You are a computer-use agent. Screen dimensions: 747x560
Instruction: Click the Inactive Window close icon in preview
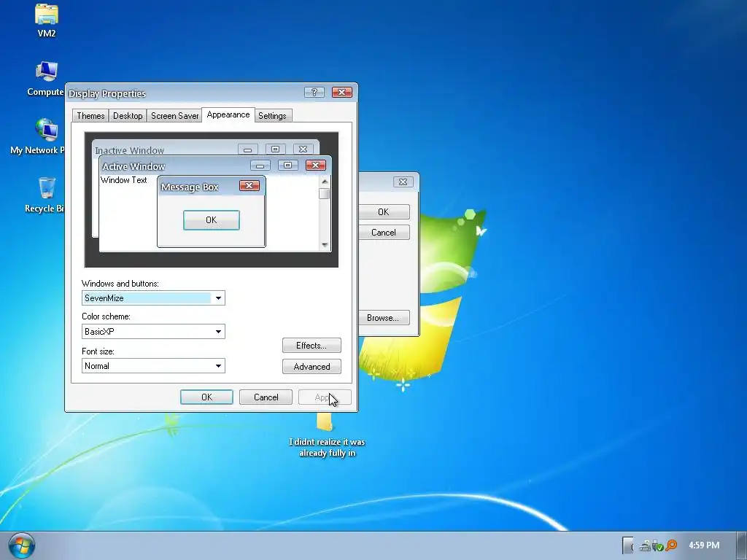(x=303, y=149)
